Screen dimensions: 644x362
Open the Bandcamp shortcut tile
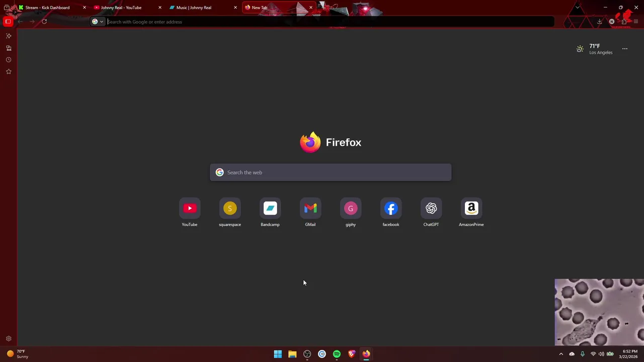click(270, 213)
